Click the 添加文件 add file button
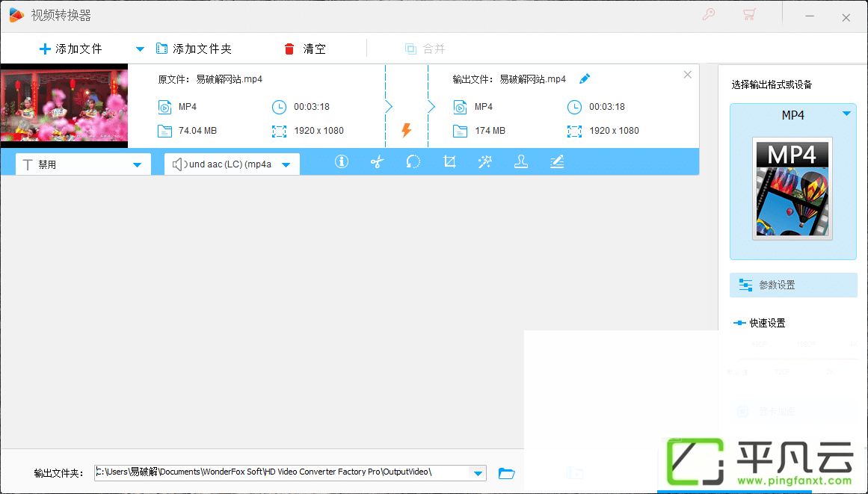The height and width of the screenshot is (494, 868). click(70, 49)
